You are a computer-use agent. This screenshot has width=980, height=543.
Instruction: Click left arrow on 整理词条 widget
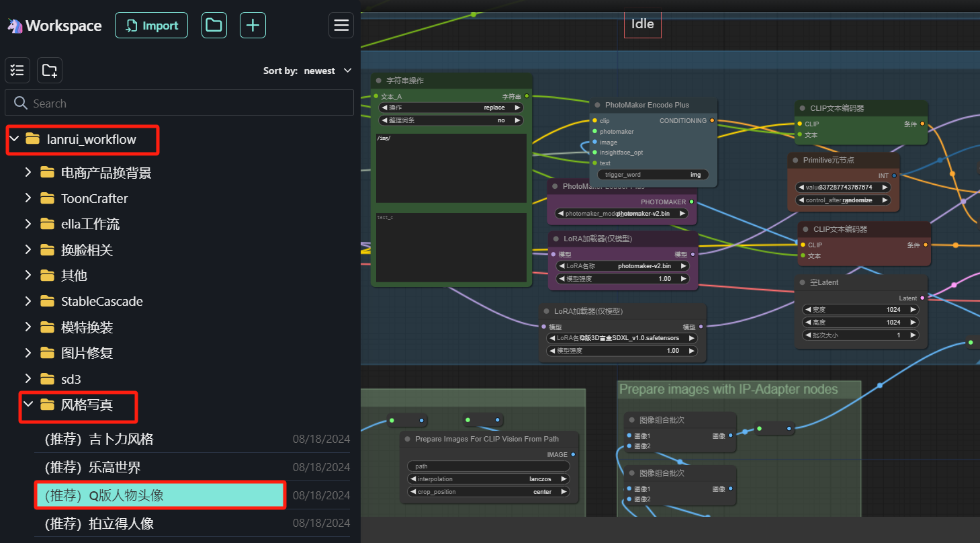point(384,121)
